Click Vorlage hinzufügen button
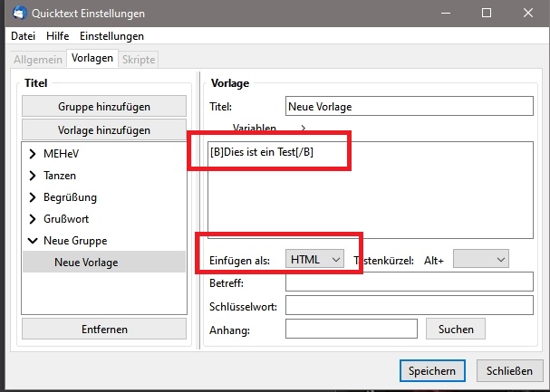The height and width of the screenshot is (392, 550). tap(104, 130)
